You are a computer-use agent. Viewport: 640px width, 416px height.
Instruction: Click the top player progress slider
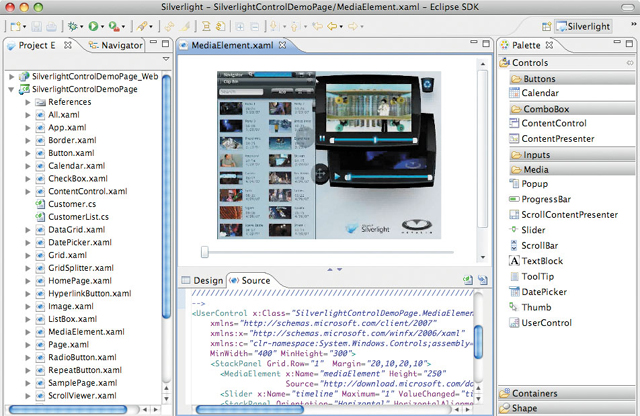tap(374, 140)
